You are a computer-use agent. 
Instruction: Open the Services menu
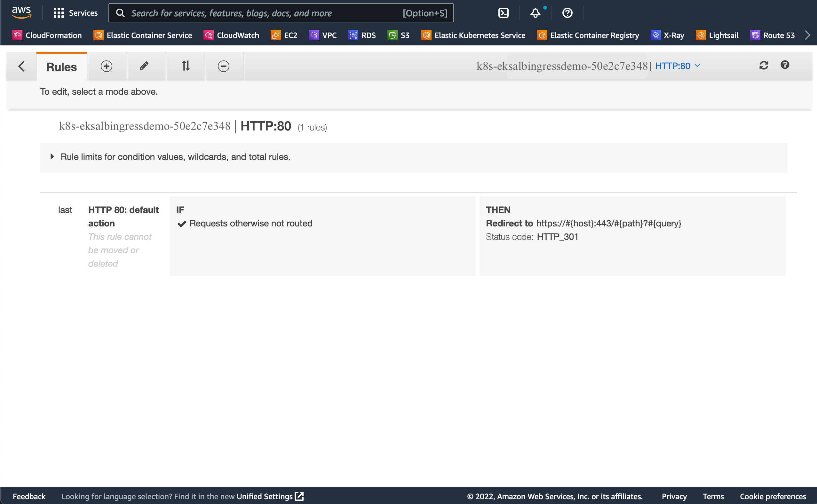pyautogui.click(x=76, y=13)
